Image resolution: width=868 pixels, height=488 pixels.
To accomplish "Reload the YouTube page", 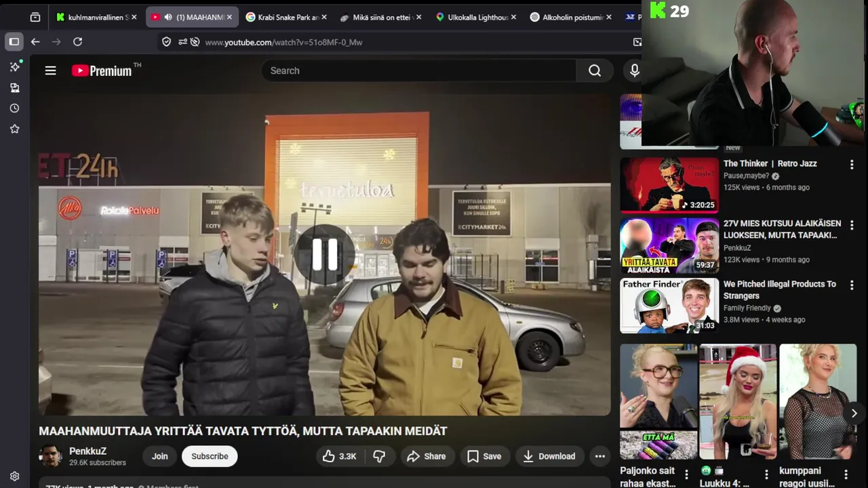I will [x=77, y=42].
